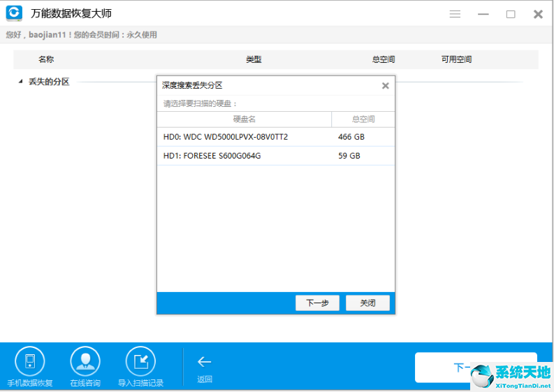Select disk HD1: FORESEE S600G064G
Viewport: 554px width, 392px height.
click(276, 156)
